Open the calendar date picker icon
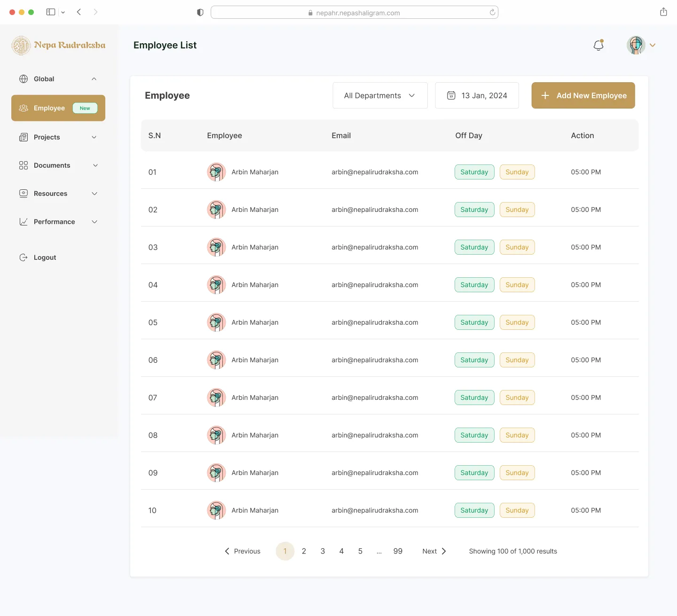677x616 pixels. 451,95
